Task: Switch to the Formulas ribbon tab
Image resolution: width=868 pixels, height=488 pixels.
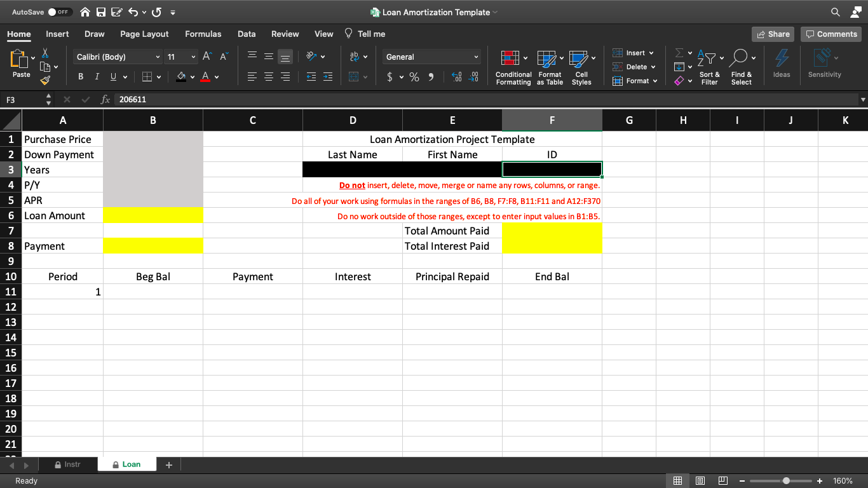Action: [203, 34]
